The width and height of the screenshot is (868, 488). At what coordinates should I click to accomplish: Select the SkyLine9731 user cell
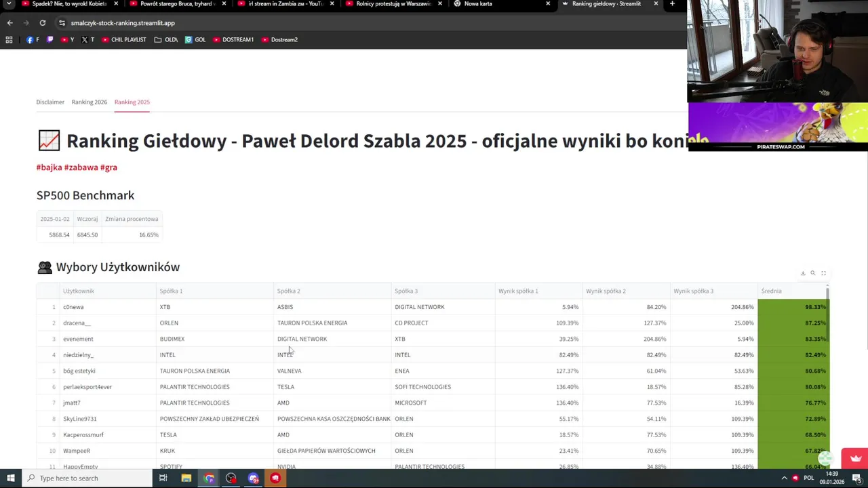[x=108, y=419]
